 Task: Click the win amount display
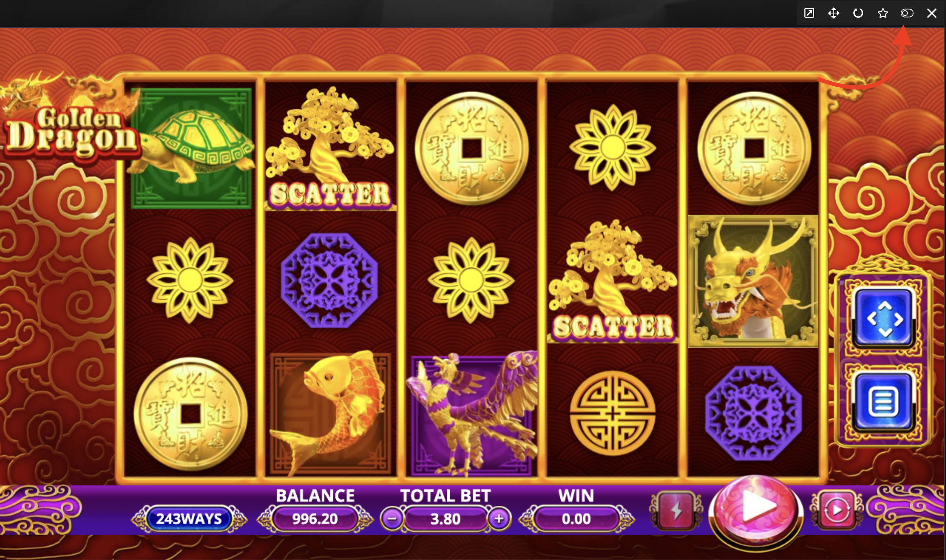click(x=576, y=519)
